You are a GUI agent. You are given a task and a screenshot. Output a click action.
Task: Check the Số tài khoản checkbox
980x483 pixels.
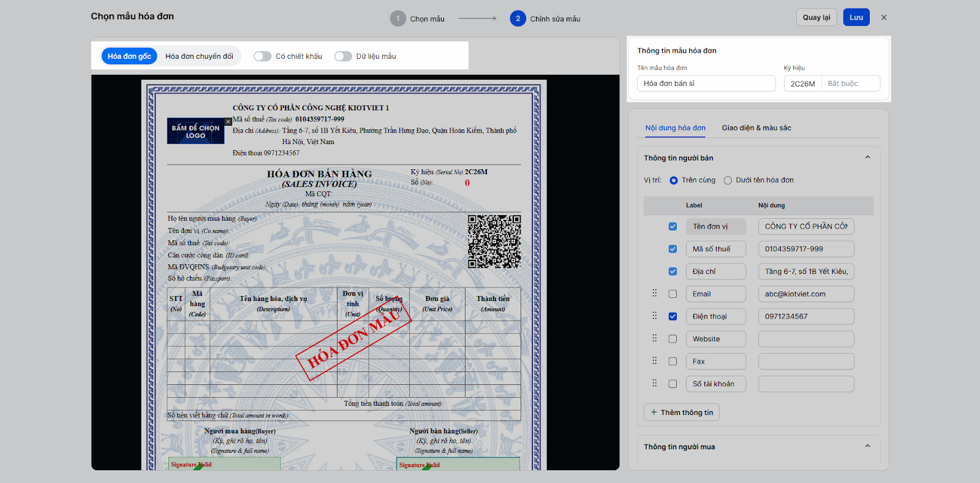coord(673,384)
